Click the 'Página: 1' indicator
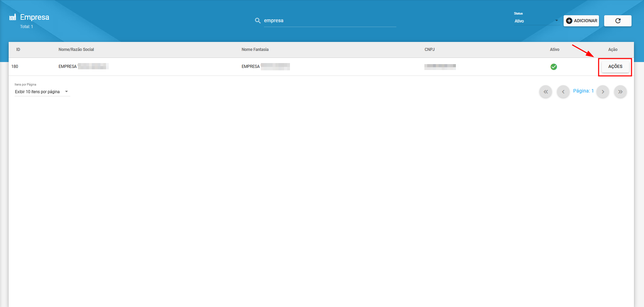 click(x=583, y=91)
